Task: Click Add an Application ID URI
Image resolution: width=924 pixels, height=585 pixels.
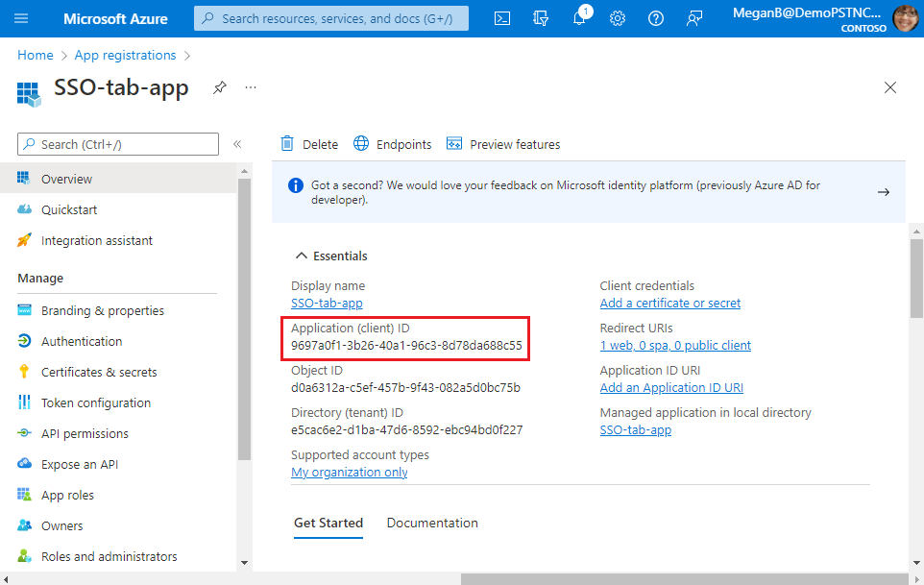Action: [x=671, y=388]
